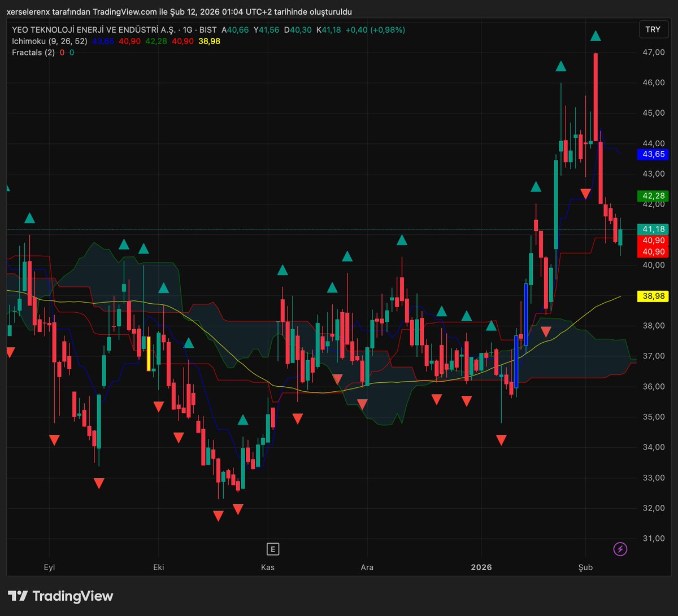Viewport: 678px width, 616px height.
Task: Click the green fractal triangle above 47,00 peak
Action: click(x=596, y=36)
